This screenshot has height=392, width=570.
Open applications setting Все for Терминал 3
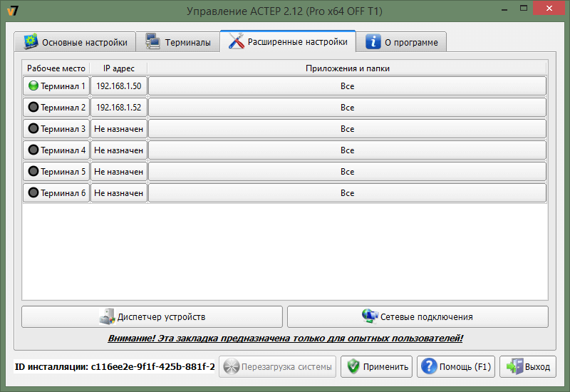point(347,129)
